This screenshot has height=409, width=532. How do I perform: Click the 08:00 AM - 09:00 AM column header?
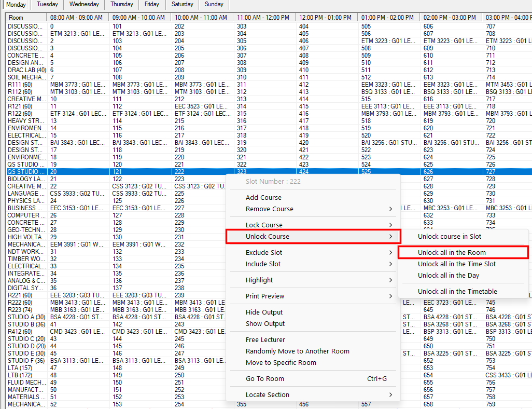click(x=78, y=17)
